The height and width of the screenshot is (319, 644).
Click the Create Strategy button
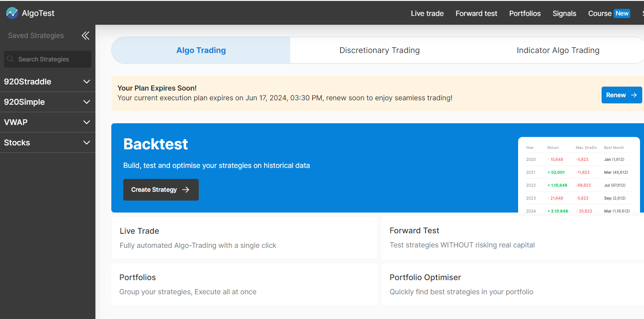tap(161, 190)
